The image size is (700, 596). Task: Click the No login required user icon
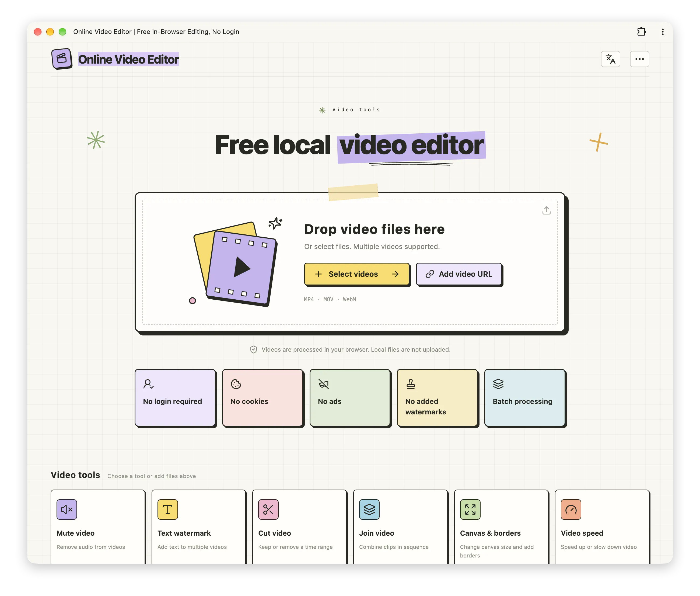[148, 384]
